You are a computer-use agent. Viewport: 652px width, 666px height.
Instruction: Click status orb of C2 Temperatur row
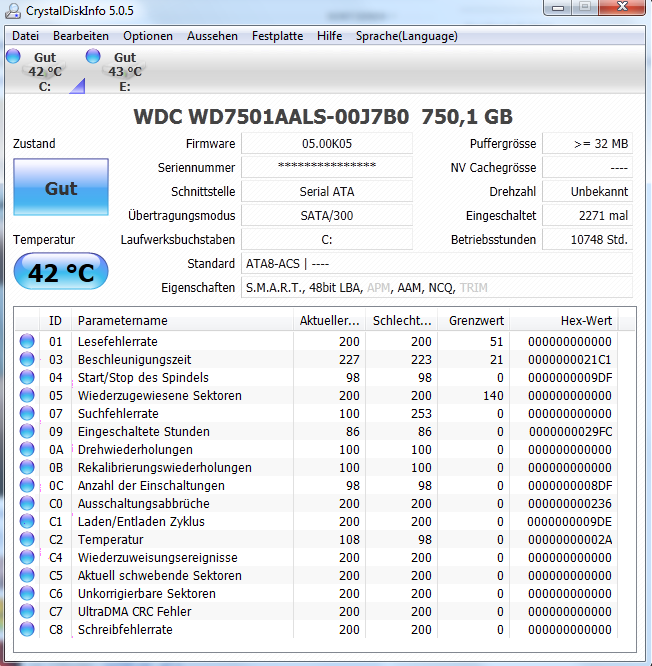[27, 539]
